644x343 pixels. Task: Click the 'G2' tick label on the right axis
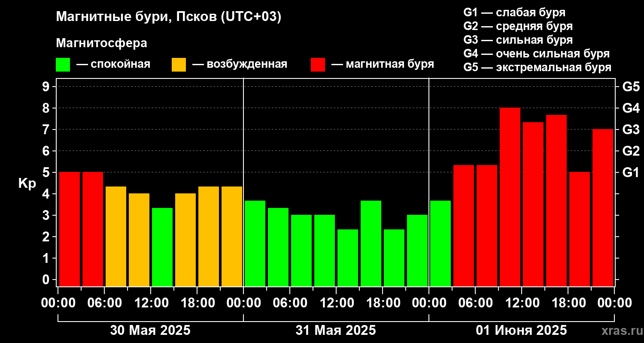pos(631,151)
